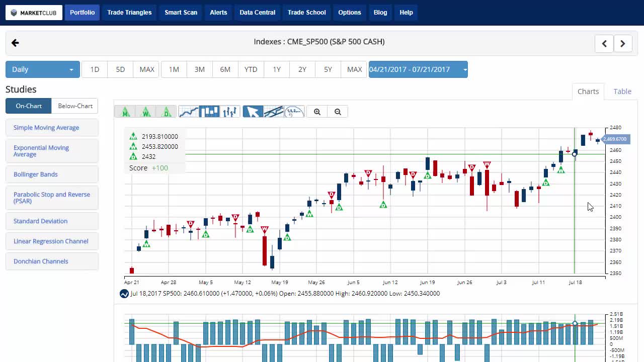The width and height of the screenshot is (644, 362).
Task: Open the Options menu
Action: [x=350, y=13]
